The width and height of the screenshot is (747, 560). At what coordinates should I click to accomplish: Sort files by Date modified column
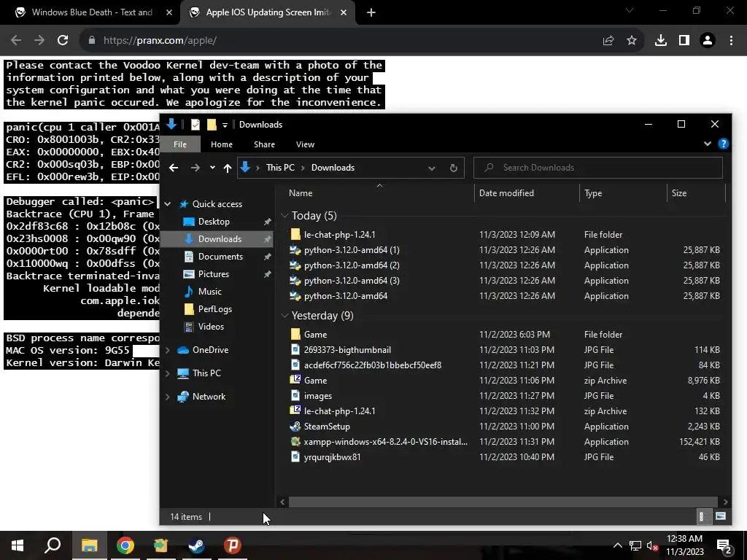pyautogui.click(x=506, y=192)
